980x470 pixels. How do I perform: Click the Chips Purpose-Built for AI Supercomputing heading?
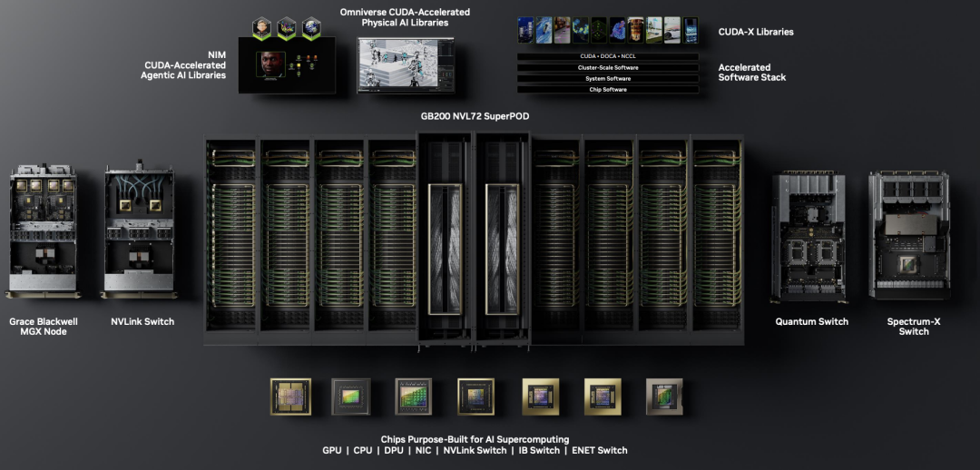(x=475, y=440)
